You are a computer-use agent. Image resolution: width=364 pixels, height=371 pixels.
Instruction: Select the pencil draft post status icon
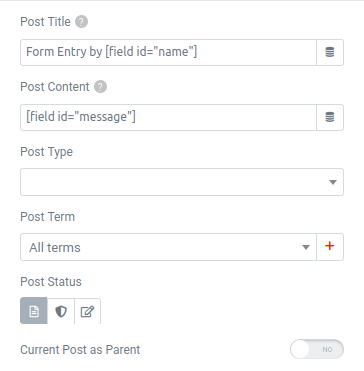click(87, 311)
